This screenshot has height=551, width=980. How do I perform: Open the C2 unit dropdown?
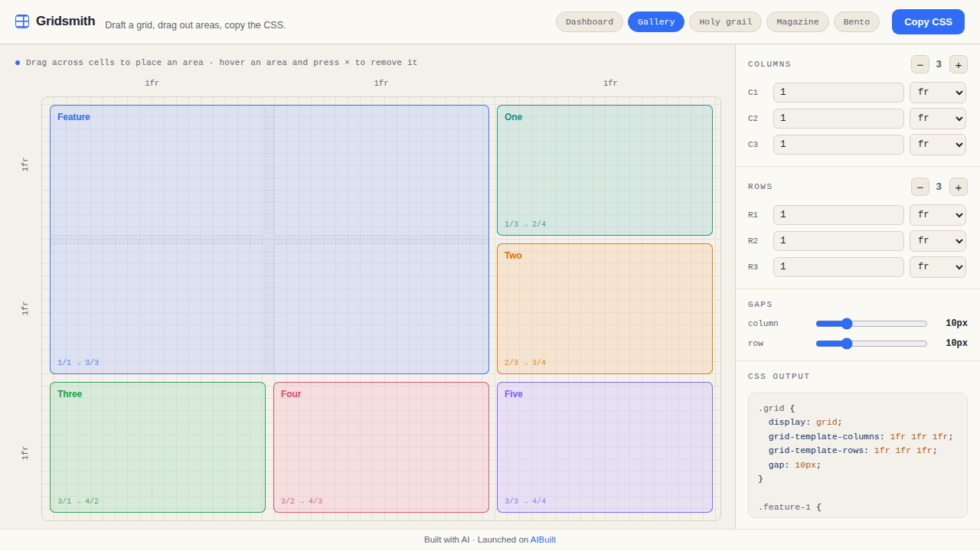938,119
